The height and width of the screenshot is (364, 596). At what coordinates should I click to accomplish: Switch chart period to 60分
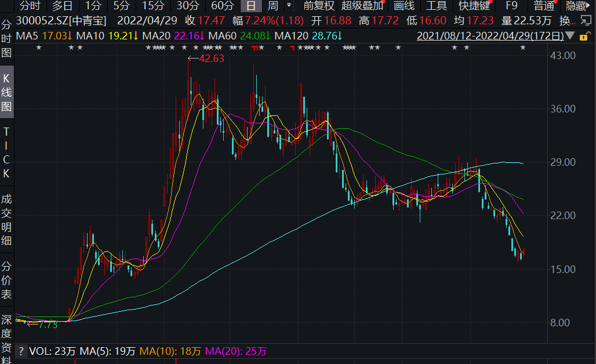(x=223, y=6)
